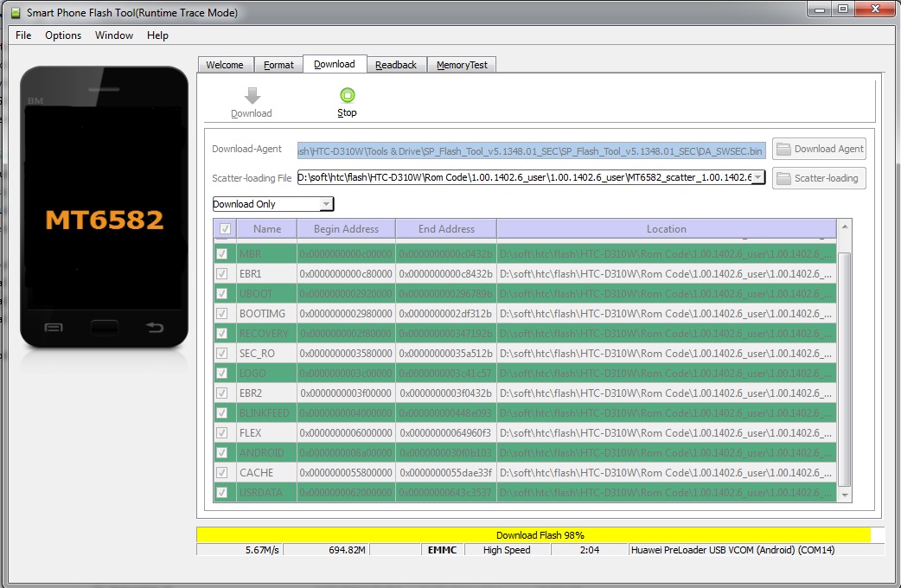Toggle the BOOTIMG row checkbox
This screenshot has width=901, height=588.
click(222, 314)
